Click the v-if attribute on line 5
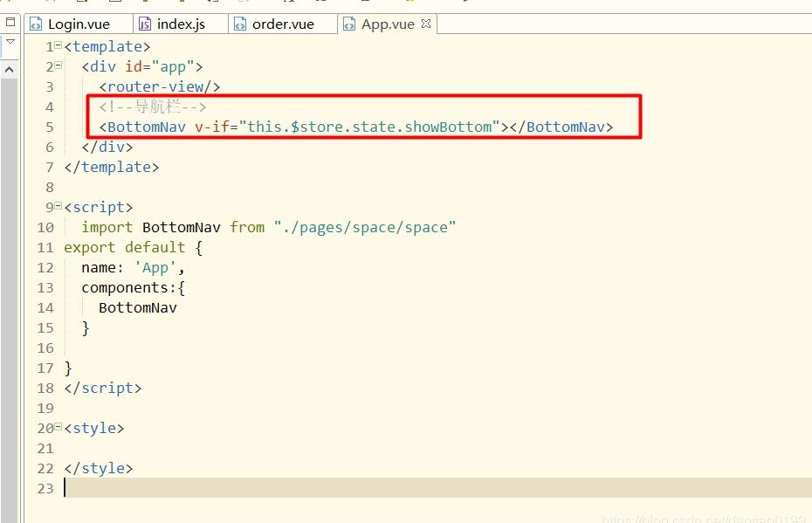Image resolution: width=812 pixels, height=523 pixels. click(212, 127)
